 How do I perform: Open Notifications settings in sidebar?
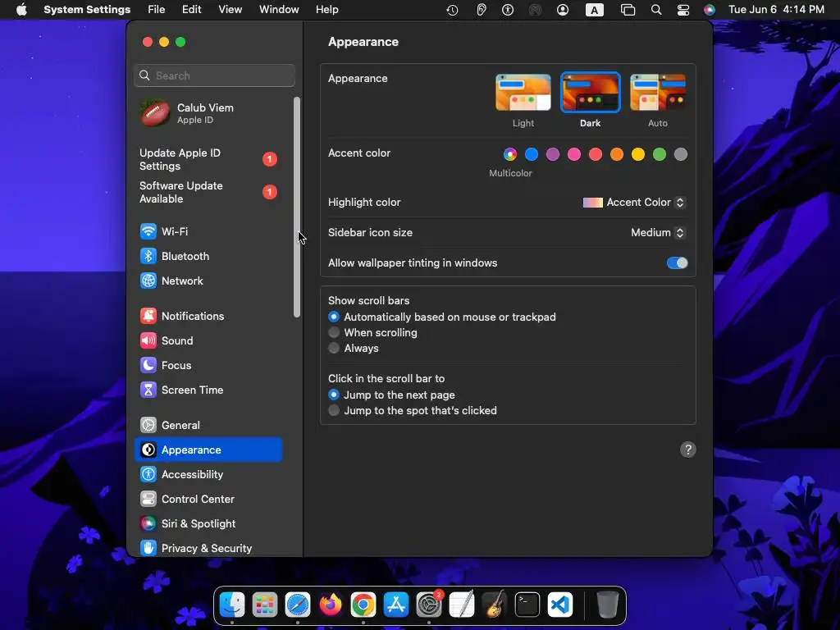[208, 316]
